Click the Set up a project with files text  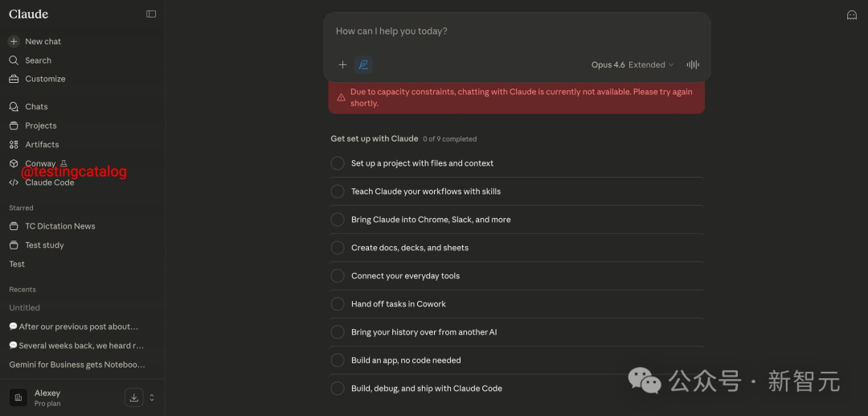pos(423,163)
